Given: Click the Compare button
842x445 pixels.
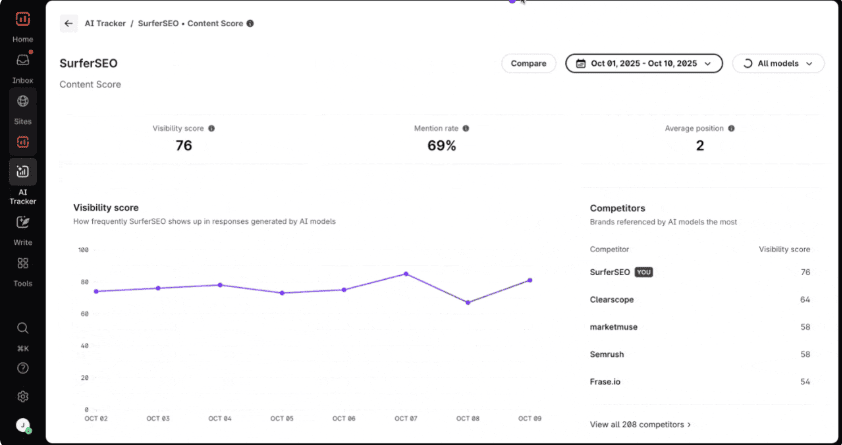Looking at the screenshot, I should 528,63.
